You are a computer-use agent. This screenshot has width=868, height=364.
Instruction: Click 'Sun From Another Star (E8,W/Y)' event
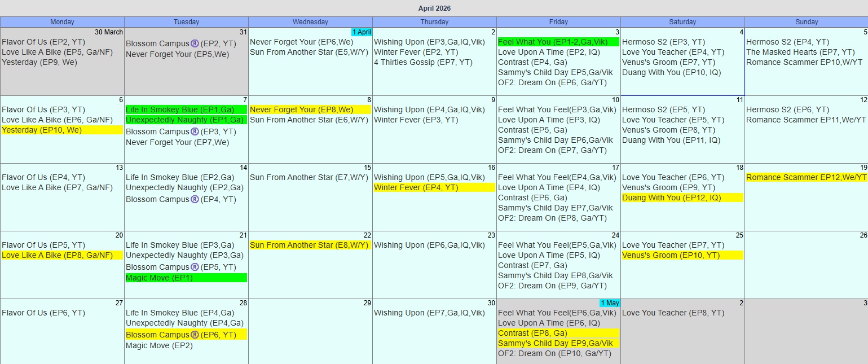tap(309, 245)
